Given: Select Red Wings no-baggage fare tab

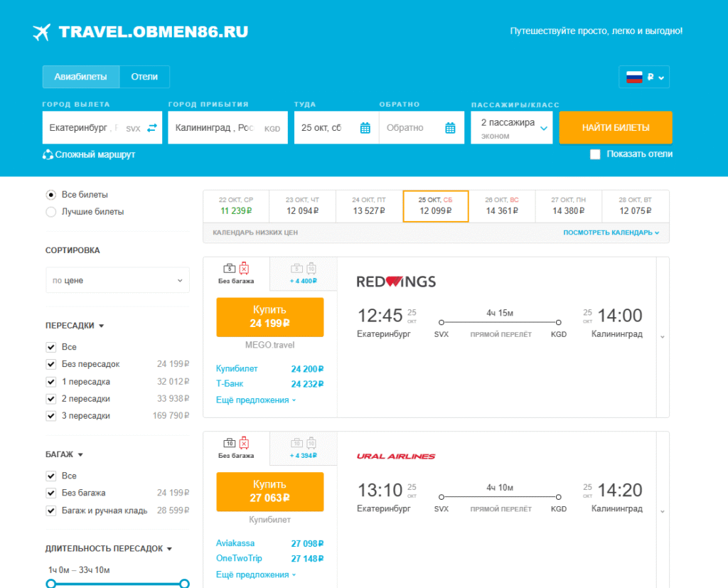Looking at the screenshot, I should point(236,274).
